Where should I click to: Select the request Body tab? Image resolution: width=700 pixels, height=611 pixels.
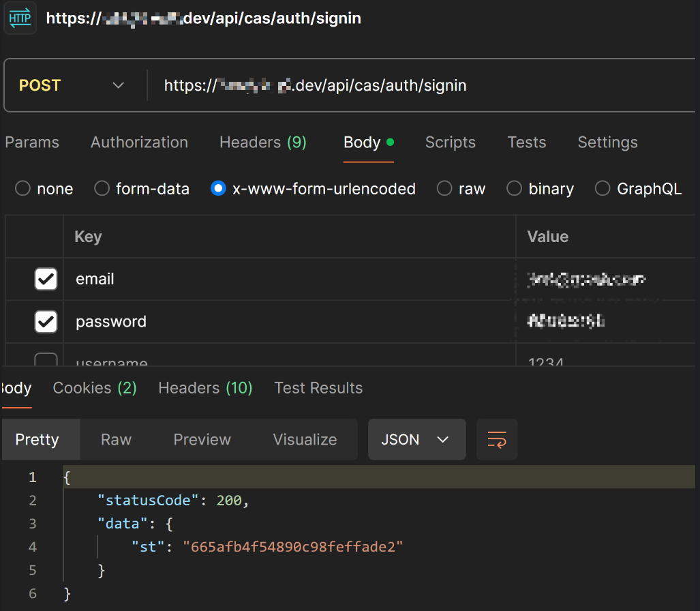coord(368,143)
